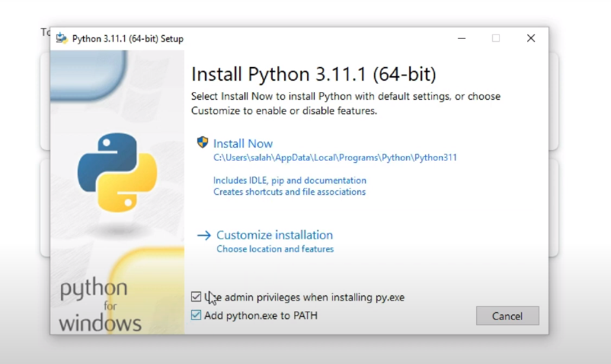Click 'Choose location and features' text
The image size is (611, 364).
pos(275,249)
